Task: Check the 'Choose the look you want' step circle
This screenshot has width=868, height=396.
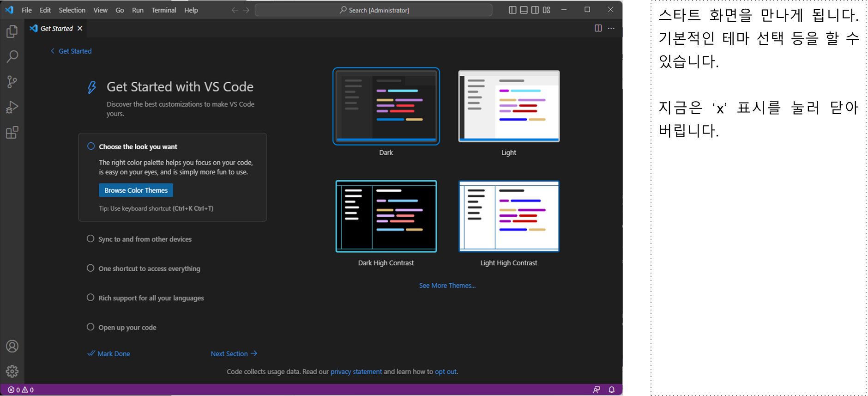Action: (x=91, y=146)
